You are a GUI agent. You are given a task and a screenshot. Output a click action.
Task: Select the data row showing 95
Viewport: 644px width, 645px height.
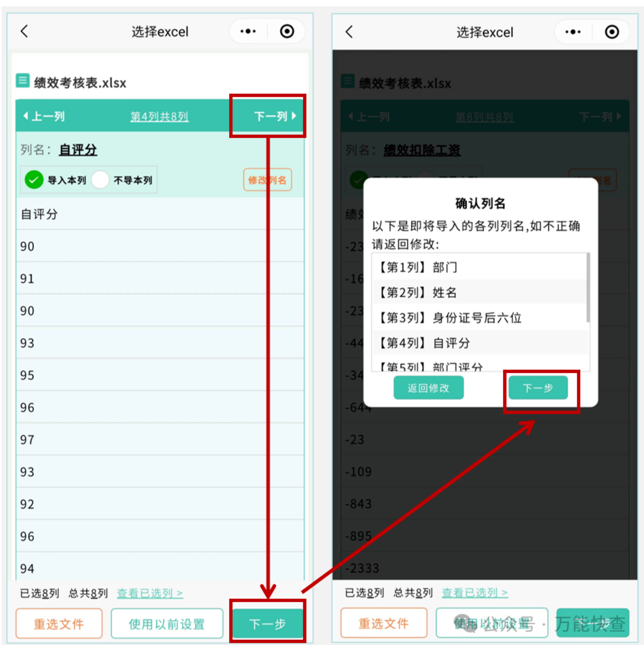160,375
